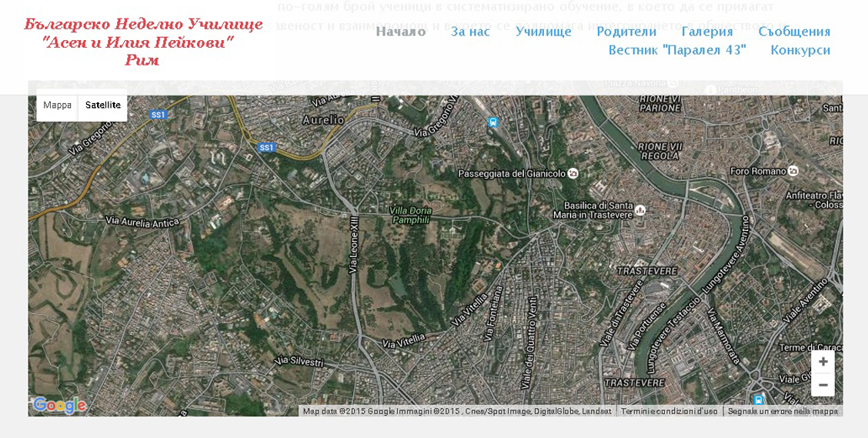Click the Passeggiata del Gianicolo camera marker
868x438 pixels.
573,173
